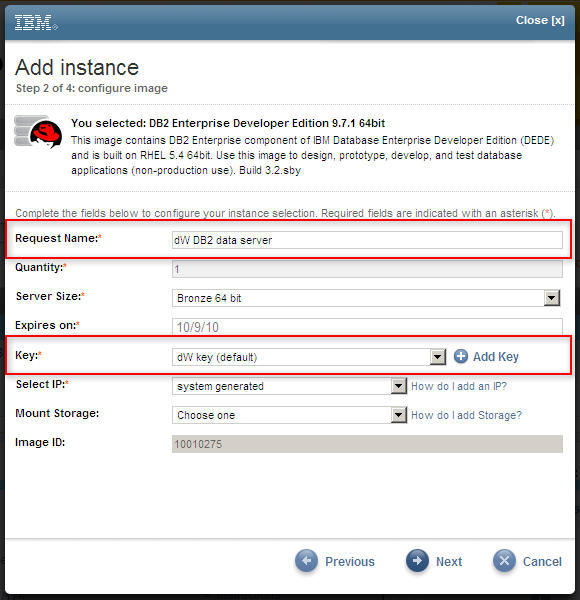580x600 pixels.
Task: Click the Choose one storage combo box
Action: [289, 415]
